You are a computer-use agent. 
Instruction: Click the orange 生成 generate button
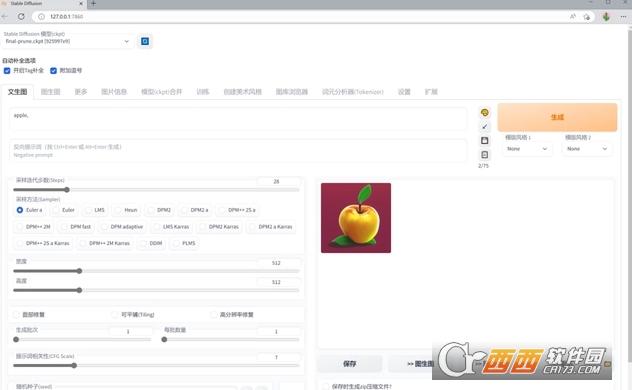click(557, 117)
